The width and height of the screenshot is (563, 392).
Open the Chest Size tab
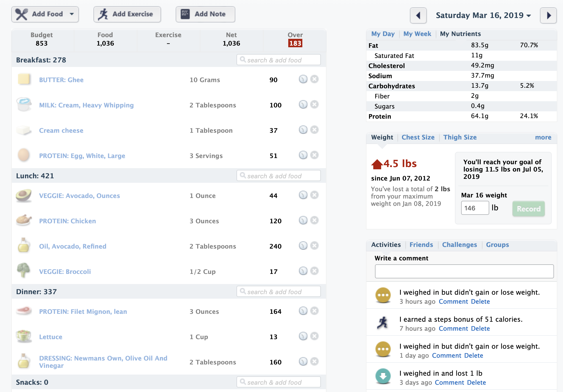point(418,138)
